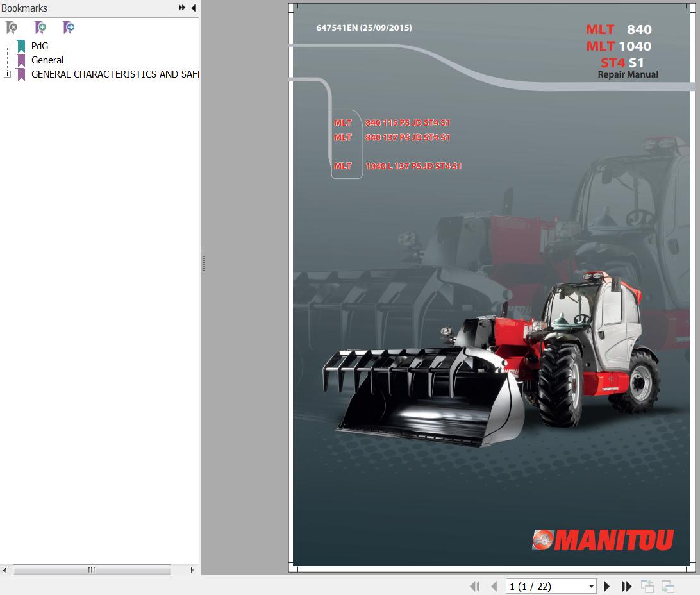Open the page number dropdown
The width and height of the screenshot is (700, 595).
pos(591,586)
